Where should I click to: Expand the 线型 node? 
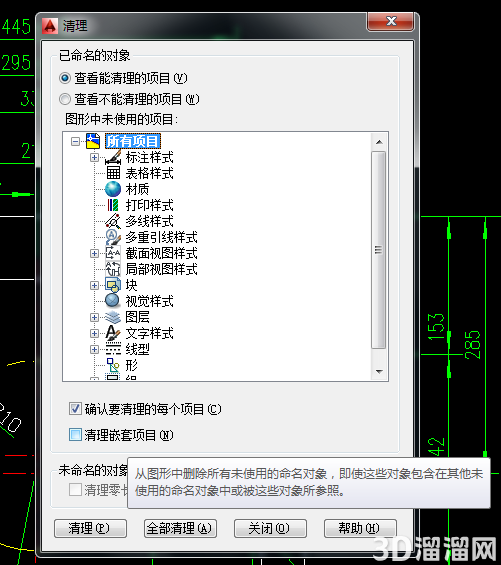point(94,349)
